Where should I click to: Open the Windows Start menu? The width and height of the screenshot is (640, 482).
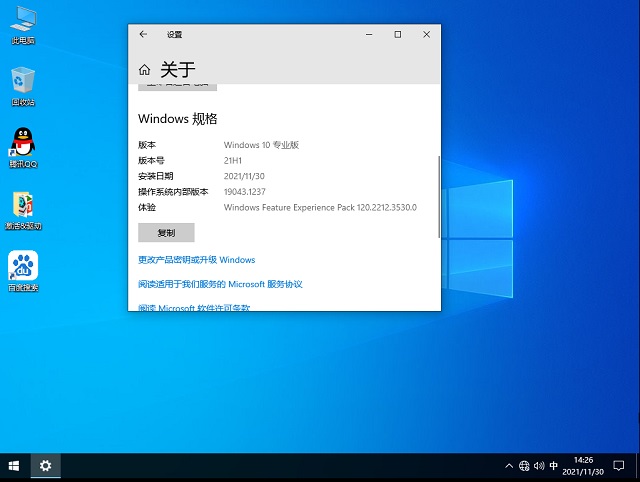coord(14,466)
